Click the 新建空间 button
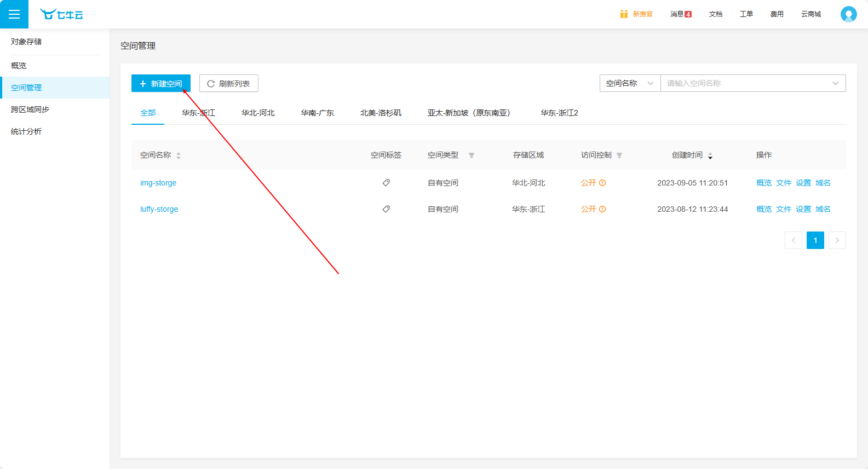The width and height of the screenshot is (868, 469). tap(161, 83)
